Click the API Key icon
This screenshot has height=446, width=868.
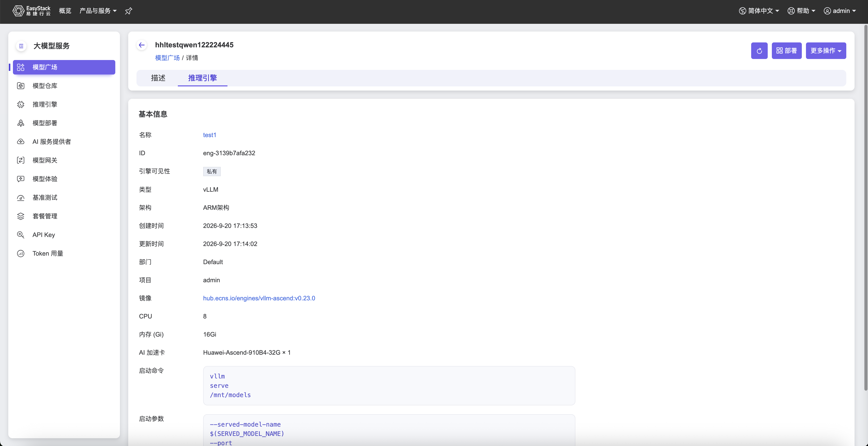[21, 235]
